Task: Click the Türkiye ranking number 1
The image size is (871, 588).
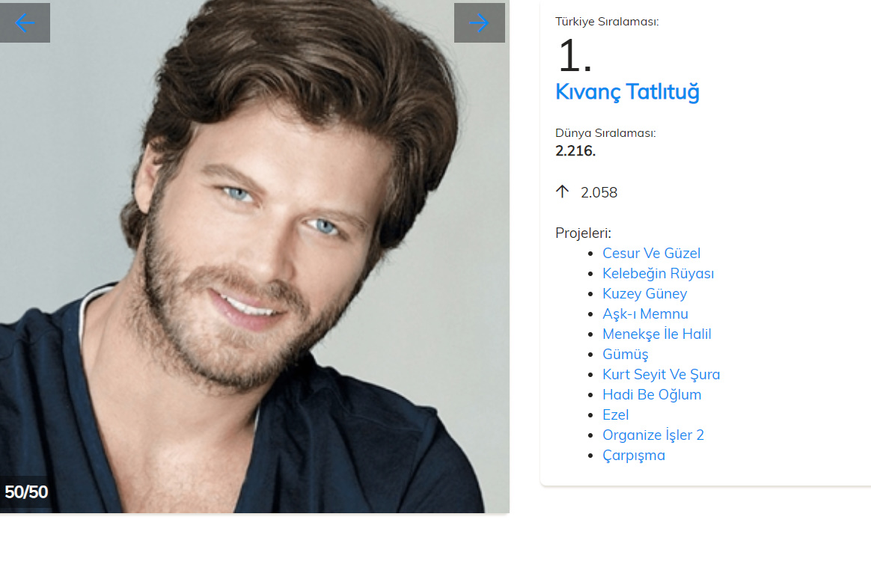Action: tap(575, 55)
